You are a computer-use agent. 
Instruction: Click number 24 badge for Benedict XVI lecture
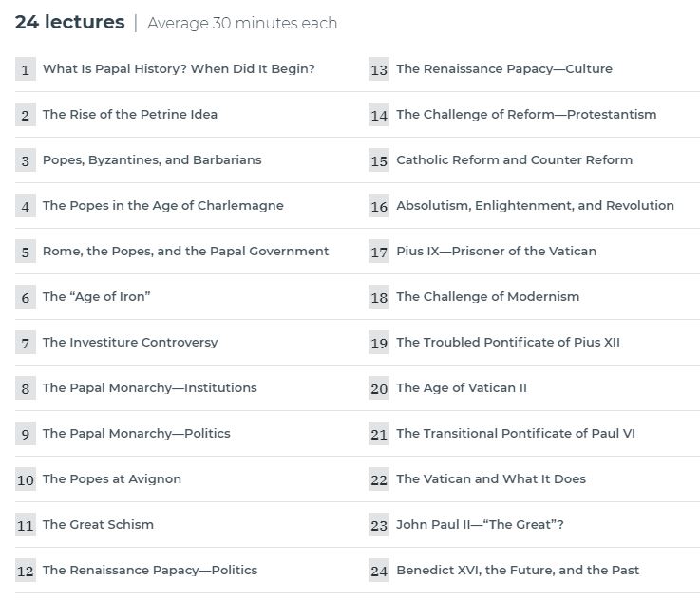tap(379, 571)
